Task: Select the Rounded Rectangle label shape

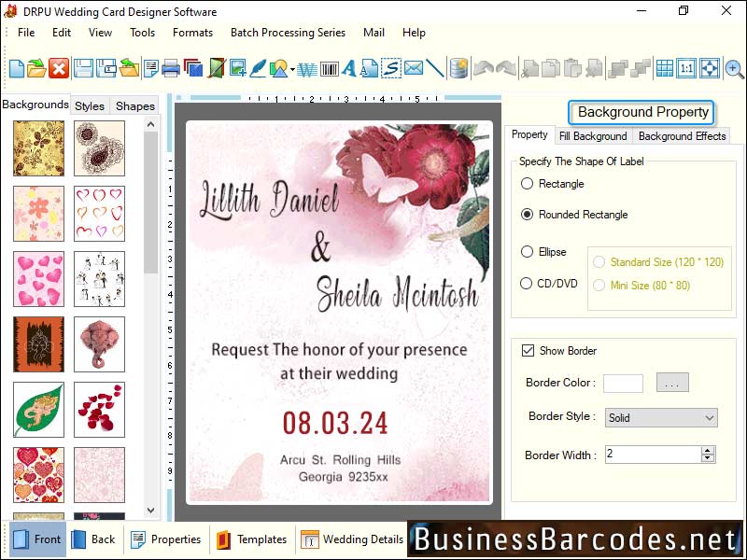Action: pyautogui.click(x=526, y=215)
